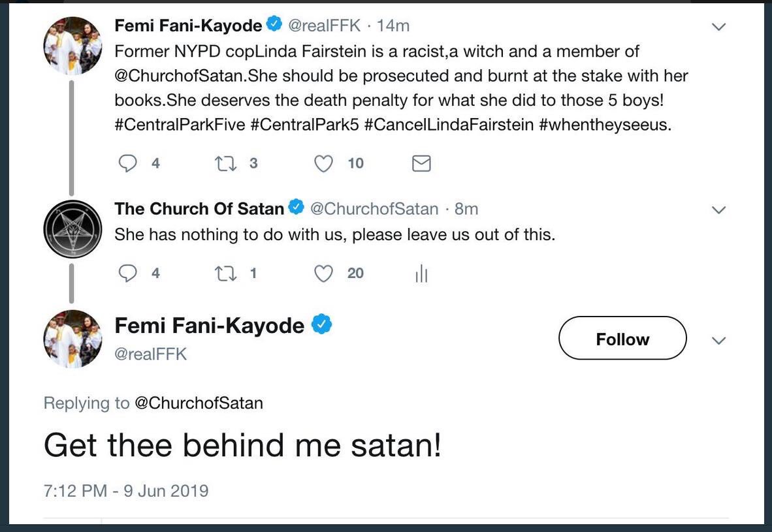Expand options chevron on Church Of Satan tweet

pos(718,210)
